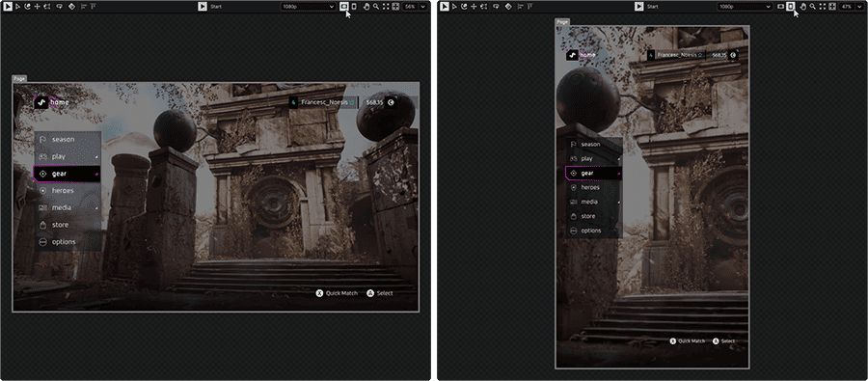The image size is (868, 381).
Task: Select the diamond fill tool in landscape view
Action: click(72, 6)
